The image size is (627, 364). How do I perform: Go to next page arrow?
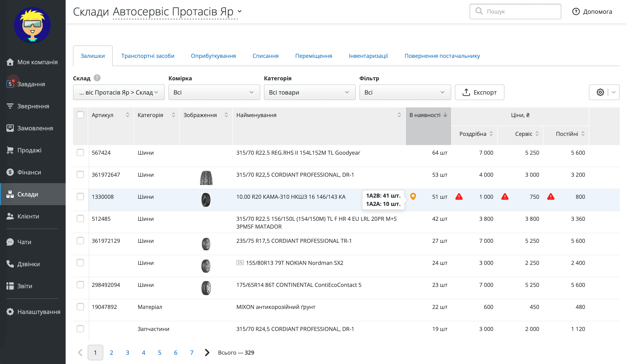click(x=207, y=352)
